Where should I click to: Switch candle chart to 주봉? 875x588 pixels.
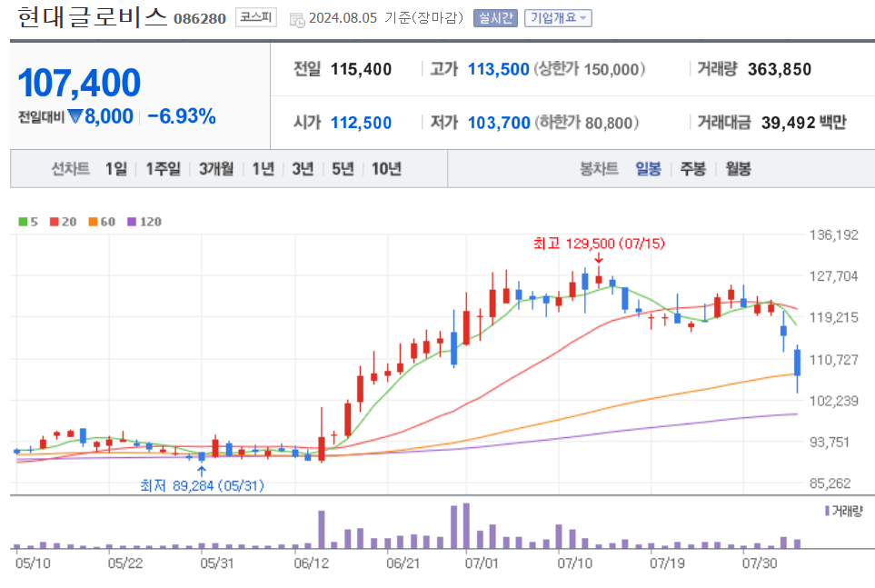pyautogui.click(x=693, y=169)
